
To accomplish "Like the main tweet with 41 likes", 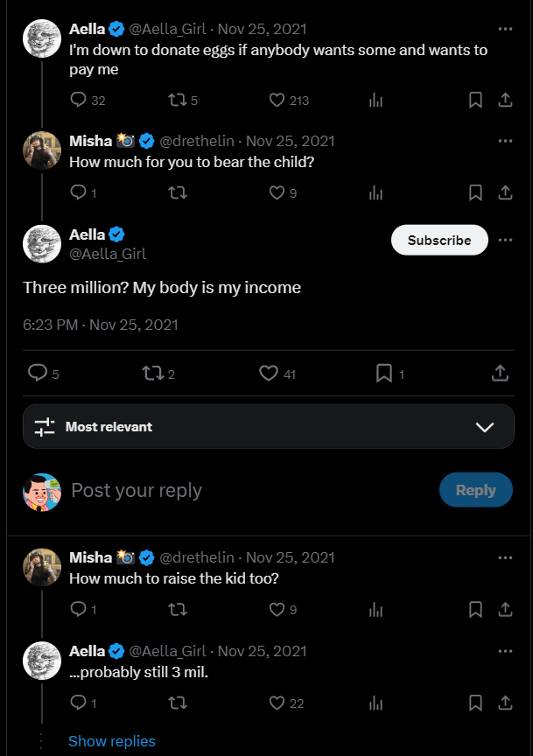I will [269, 374].
